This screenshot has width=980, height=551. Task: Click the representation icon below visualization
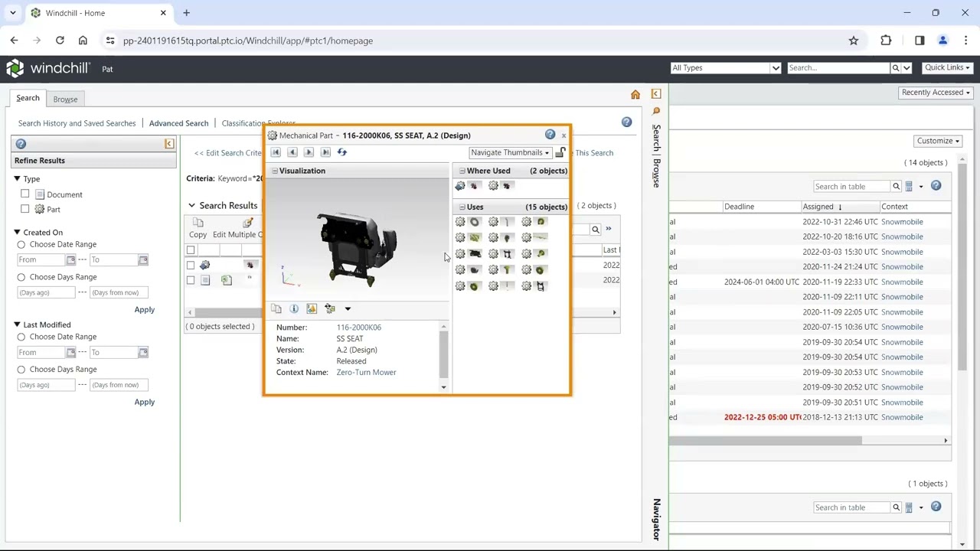(312, 308)
